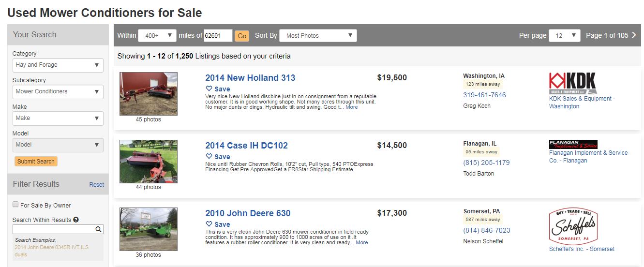644x267 pixels.
Task: Click the help question mark next to Search Within Results
Action: (76, 220)
